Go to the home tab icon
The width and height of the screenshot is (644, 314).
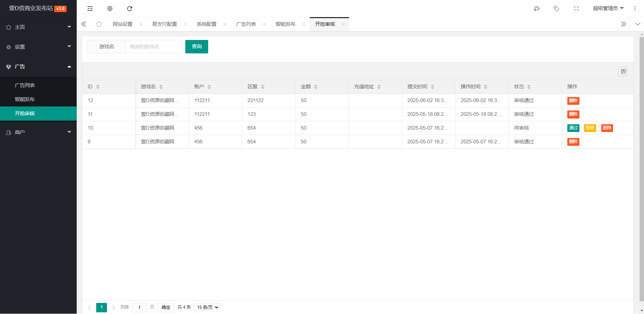(x=99, y=24)
